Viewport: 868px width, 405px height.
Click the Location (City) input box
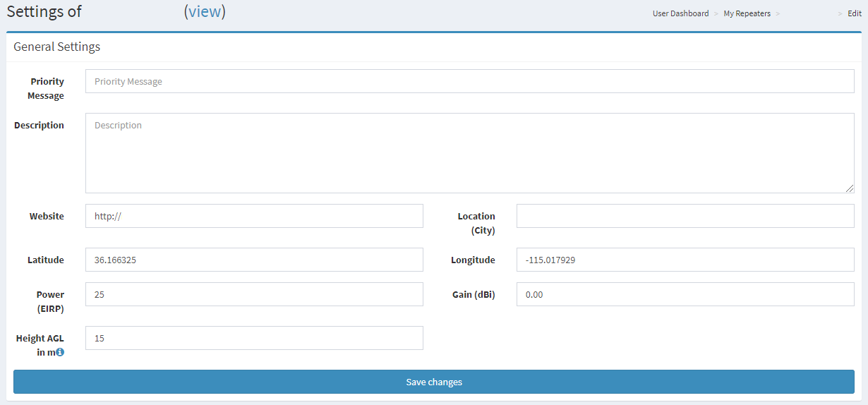point(685,216)
